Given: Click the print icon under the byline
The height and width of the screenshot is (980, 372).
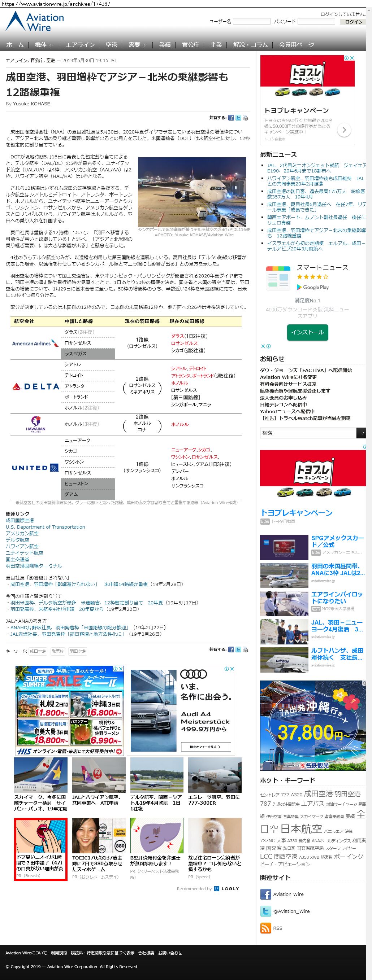Looking at the screenshot, I should (x=246, y=118).
